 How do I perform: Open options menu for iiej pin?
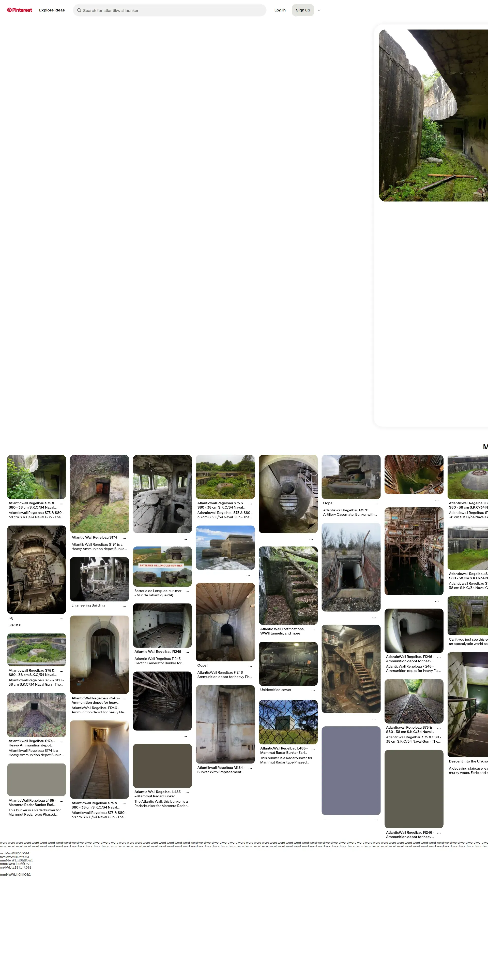coord(62,619)
